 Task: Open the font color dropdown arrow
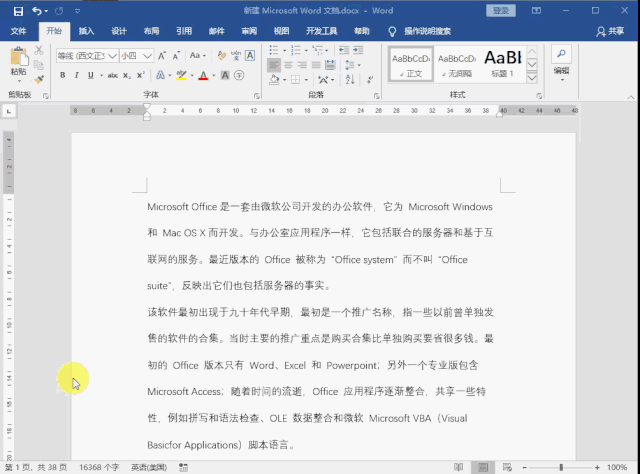click(x=213, y=76)
